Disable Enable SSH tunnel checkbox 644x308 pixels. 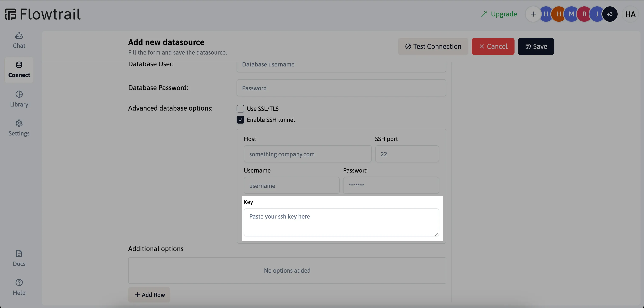point(240,120)
